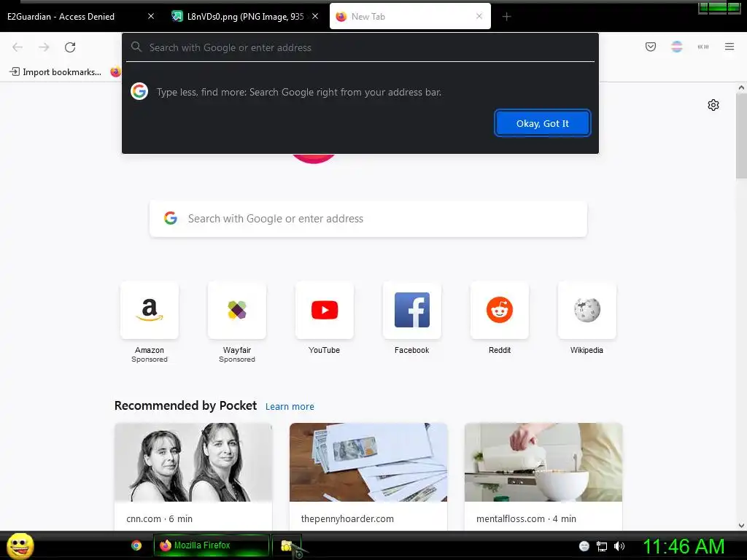Viewport: 747px width, 560px height.
Task: Open the striped round toolbar icon
Action: (676, 47)
